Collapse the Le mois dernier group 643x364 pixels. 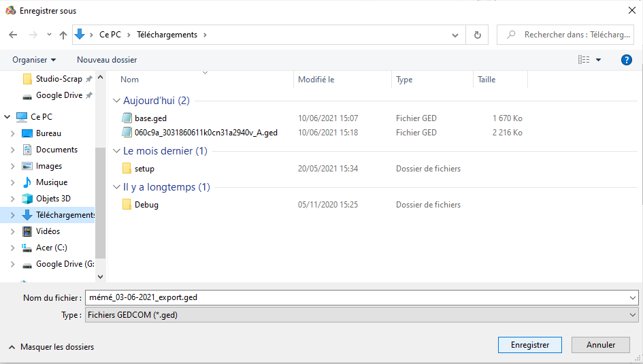(116, 151)
